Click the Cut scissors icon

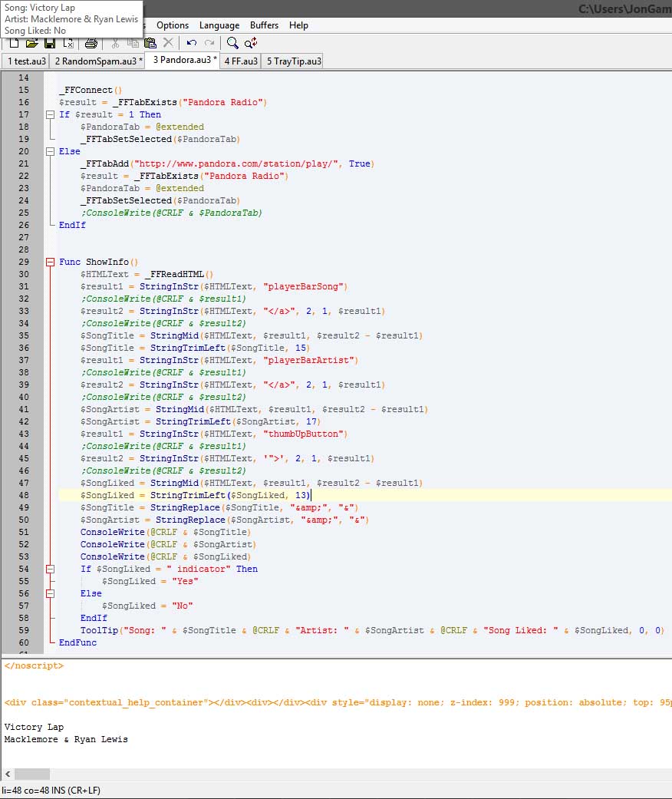(116, 43)
